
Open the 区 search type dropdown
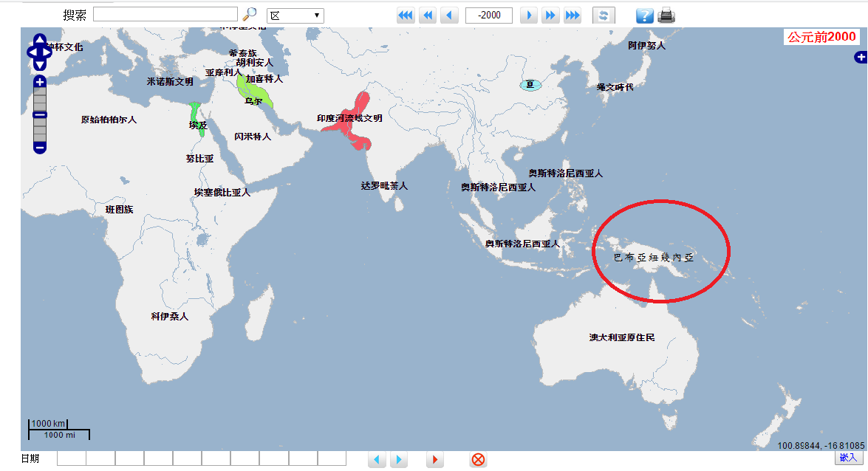tap(295, 16)
